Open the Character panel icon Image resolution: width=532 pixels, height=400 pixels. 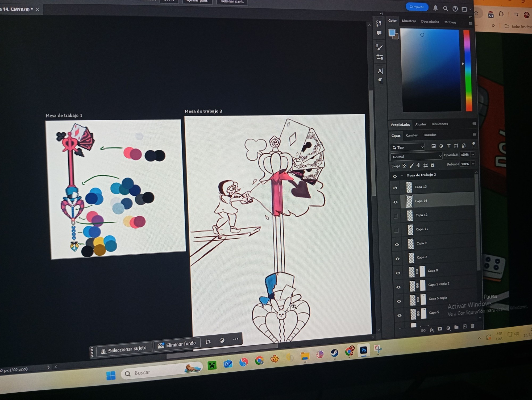click(x=380, y=71)
